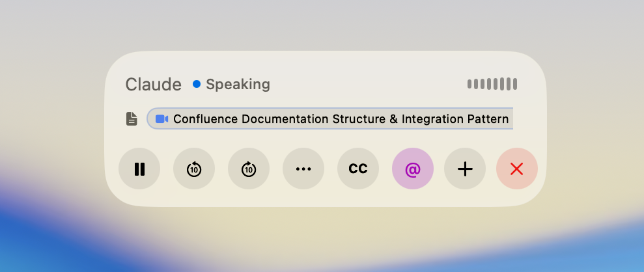The image size is (644, 272).
Task: Open the three-dot more options menu
Action: (x=303, y=169)
